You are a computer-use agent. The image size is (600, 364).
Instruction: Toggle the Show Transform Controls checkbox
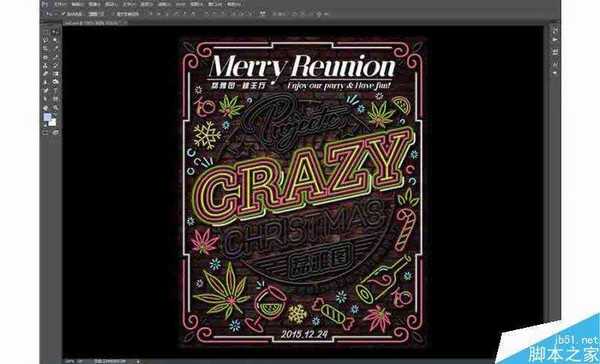[113, 14]
